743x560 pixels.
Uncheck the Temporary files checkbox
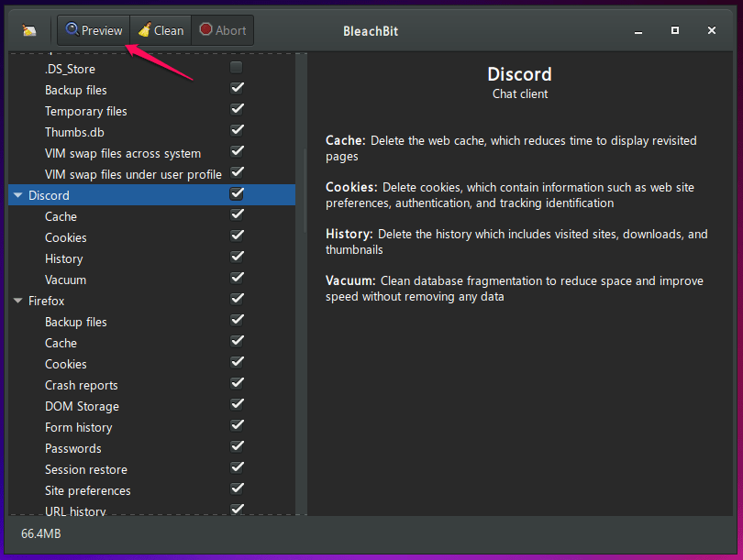coord(237,110)
